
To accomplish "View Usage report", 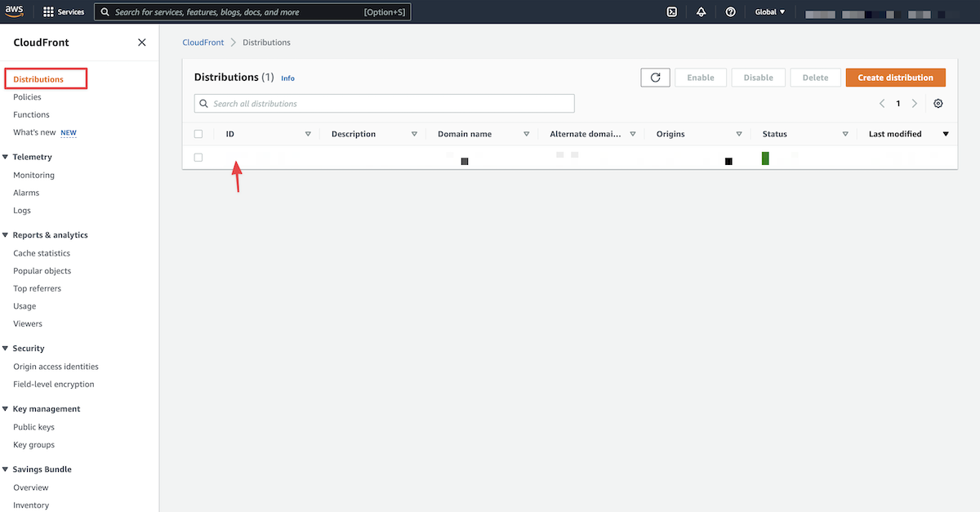I will click(24, 306).
